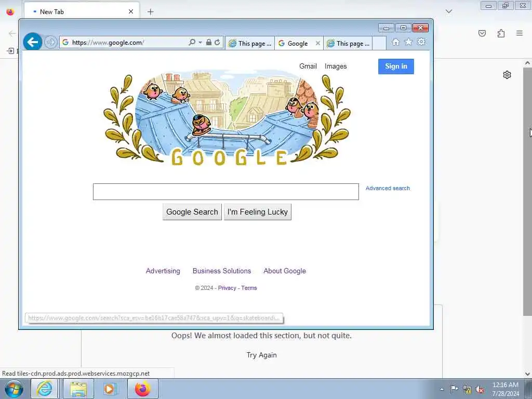Open the Windows Start menu
Screen dimensions: 532x399
[14, 389]
